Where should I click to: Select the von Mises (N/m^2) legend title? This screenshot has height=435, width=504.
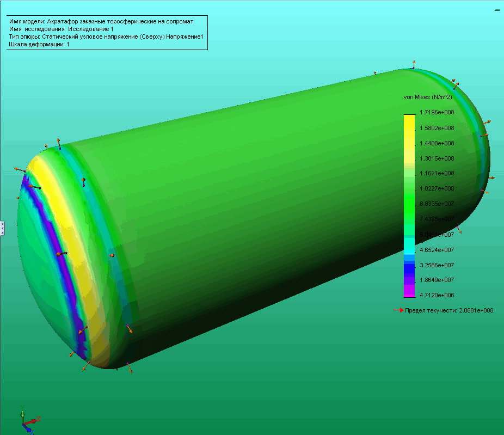pyautogui.click(x=427, y=97)
